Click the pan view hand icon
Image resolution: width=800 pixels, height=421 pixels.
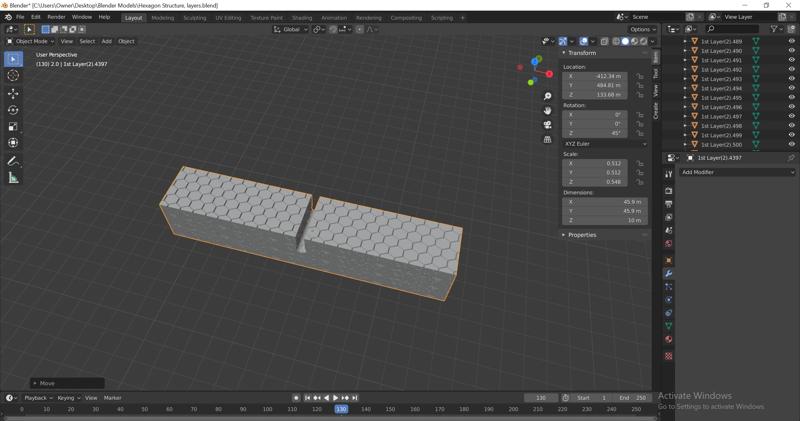(547, 110)
